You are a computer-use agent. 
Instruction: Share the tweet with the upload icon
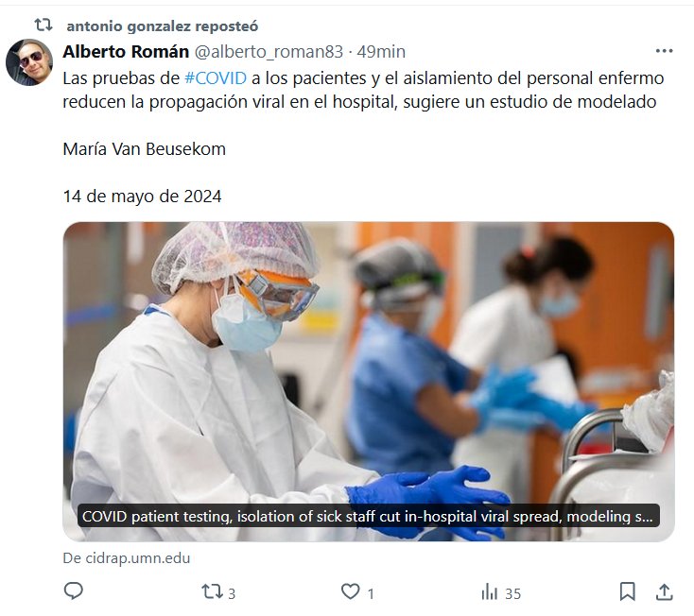click(x=664, y=591)
